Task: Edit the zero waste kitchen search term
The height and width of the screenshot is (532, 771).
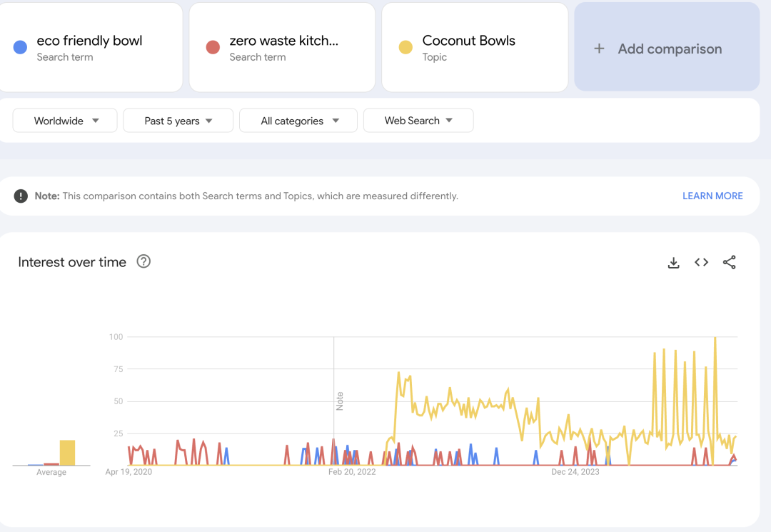Action: pos(283,41)
